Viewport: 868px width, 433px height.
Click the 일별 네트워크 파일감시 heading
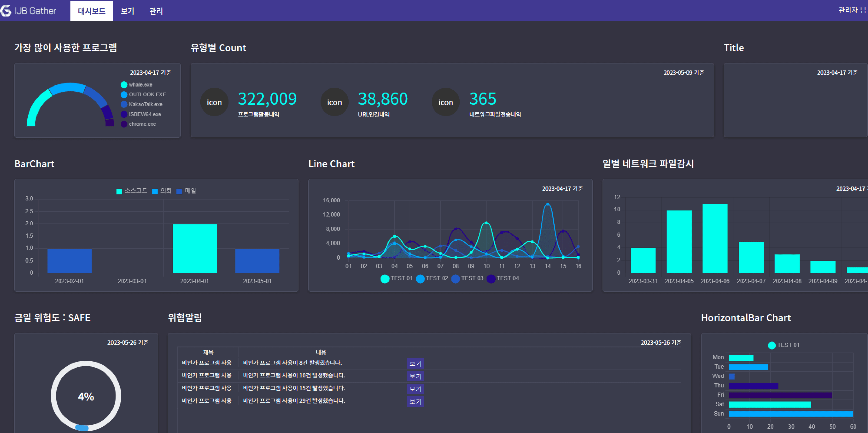click(x=648, y=164)
